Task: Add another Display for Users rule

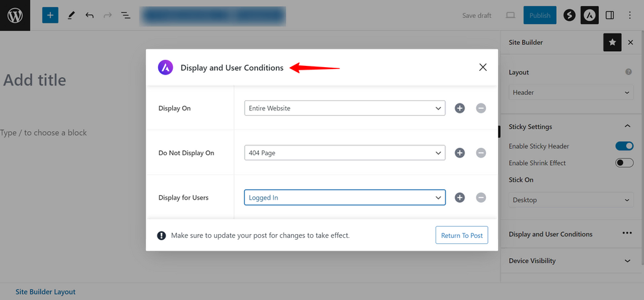Action: [x=459, y=198]
